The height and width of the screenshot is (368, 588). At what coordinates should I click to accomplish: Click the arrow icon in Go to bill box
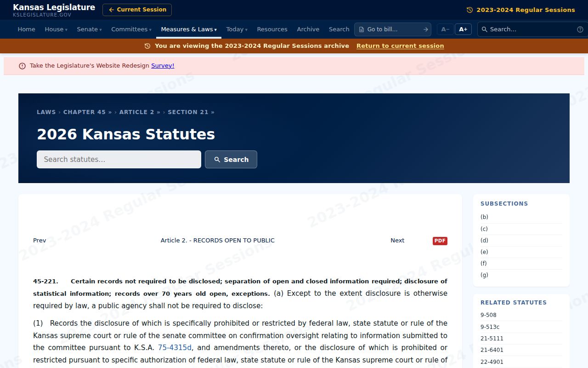426,29
